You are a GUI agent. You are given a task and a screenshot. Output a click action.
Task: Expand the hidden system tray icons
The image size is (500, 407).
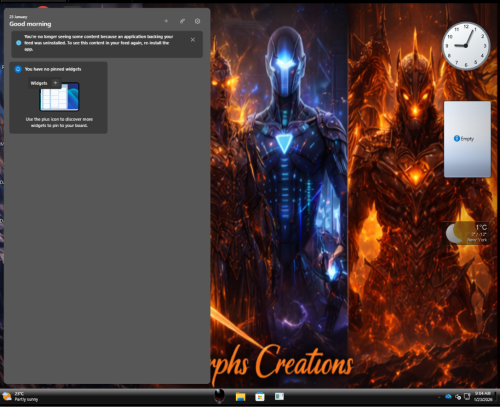439,397
